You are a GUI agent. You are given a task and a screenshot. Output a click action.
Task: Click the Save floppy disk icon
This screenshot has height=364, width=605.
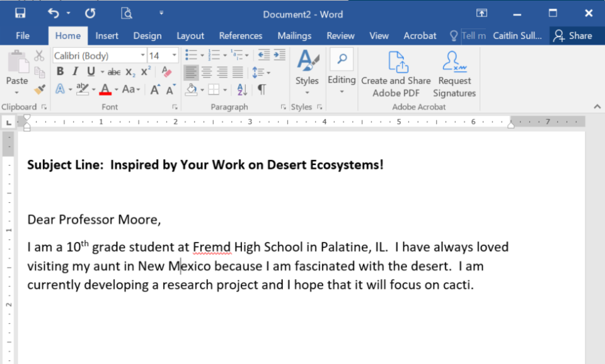coord(20,13)
